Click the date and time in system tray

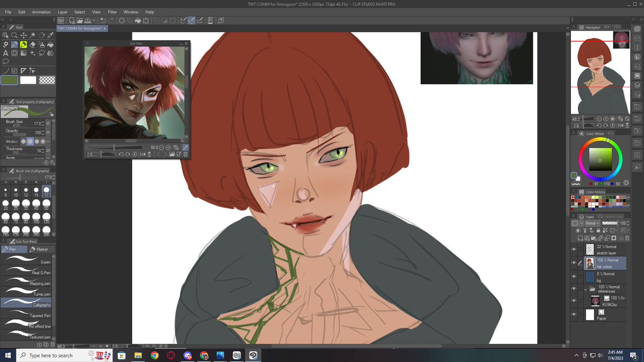pos(614,356)
